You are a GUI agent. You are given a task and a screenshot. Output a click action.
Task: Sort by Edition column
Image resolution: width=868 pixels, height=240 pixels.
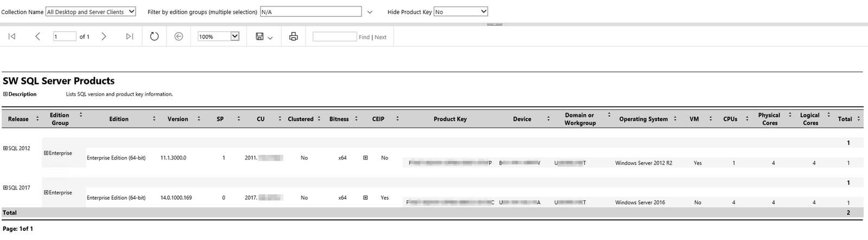tap(154, 119)
